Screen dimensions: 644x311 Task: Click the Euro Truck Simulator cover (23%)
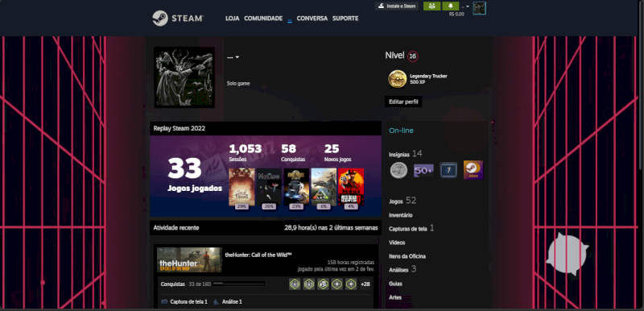(296, 187)
